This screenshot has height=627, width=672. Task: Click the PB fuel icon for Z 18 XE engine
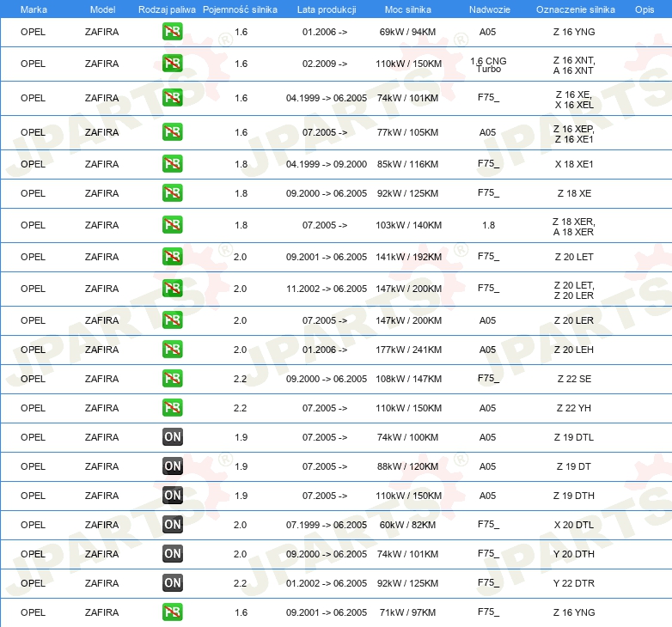pos(173,193)
